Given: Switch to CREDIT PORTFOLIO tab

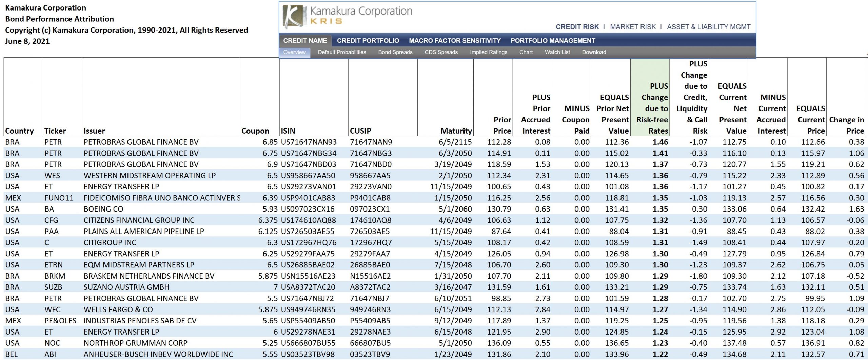Looking at the screenshot, I should [368, 41].
